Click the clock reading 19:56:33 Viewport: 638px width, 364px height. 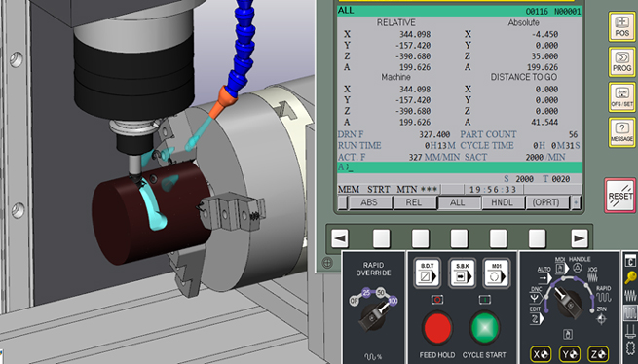[493, 190]
